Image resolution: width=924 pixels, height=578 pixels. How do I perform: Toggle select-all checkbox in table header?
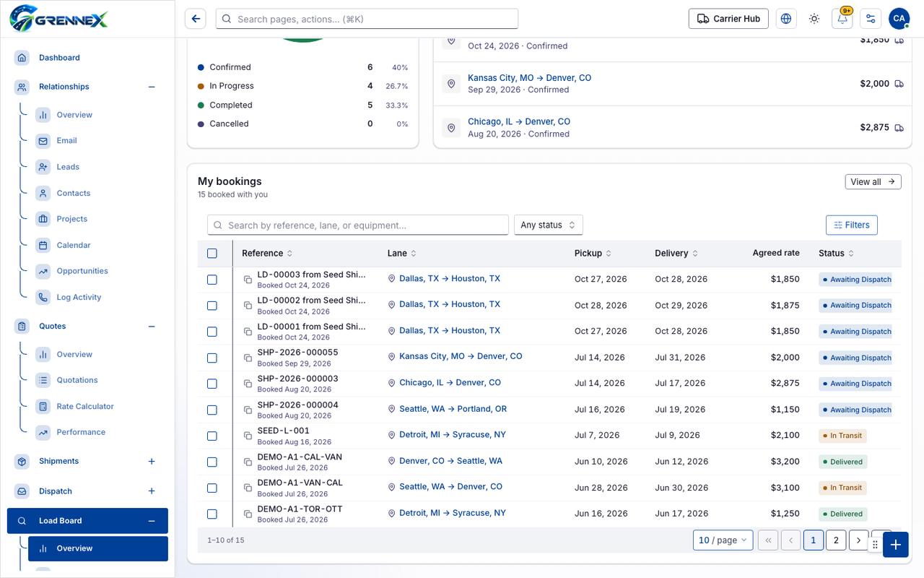(212, 254)
